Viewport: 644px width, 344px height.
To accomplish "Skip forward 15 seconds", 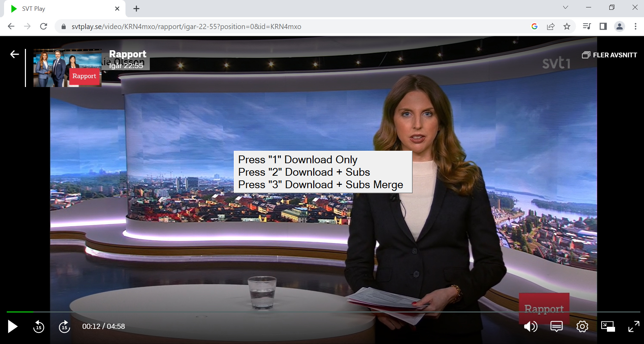I will pyautogui.click(x=64, y=326).
